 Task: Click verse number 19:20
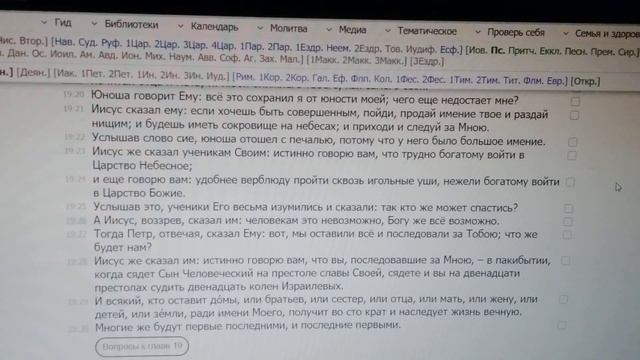(73, 94)
